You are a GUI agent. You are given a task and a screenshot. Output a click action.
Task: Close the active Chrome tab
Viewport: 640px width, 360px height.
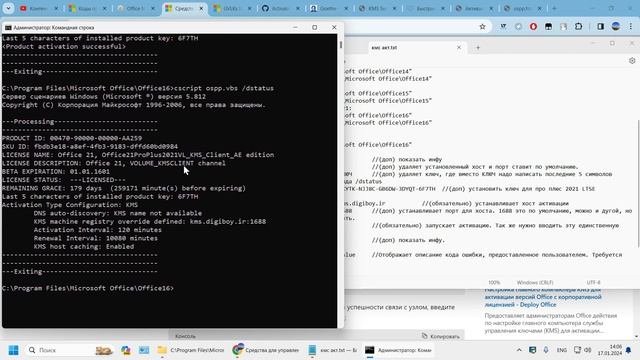pos(201,8)
